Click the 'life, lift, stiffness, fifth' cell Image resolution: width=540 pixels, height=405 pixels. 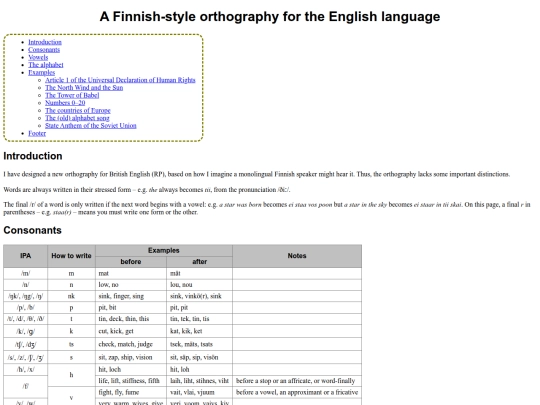click(131, 381)
